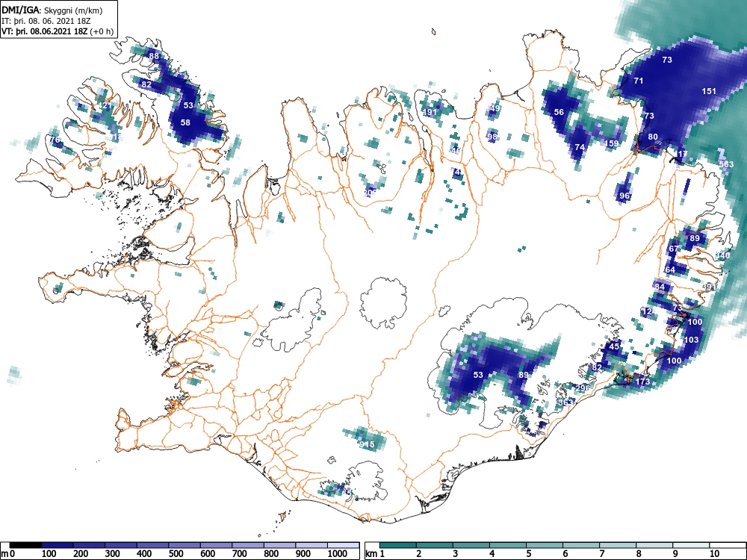This screenshot has width=747, height=560.
Task: Click the visibility value '173' on the map
Action: [642, 382]
